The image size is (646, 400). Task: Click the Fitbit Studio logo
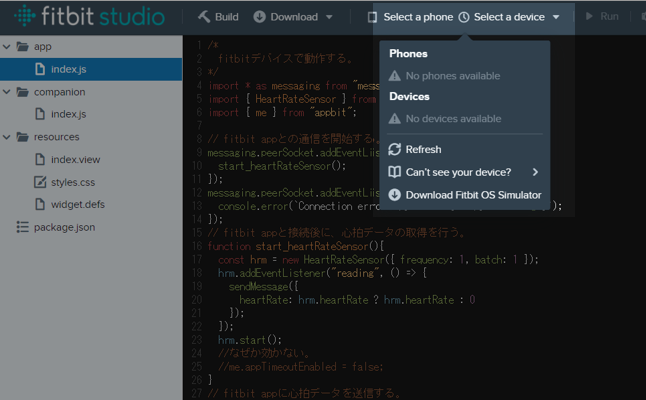[x=89, y=16]
